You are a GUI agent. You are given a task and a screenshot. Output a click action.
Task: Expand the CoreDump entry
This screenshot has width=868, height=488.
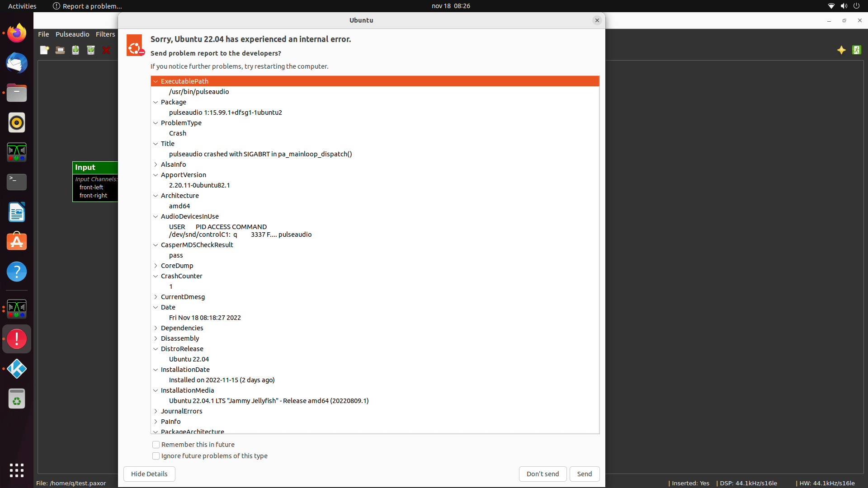pyautogui.click(x=156, y=266)
